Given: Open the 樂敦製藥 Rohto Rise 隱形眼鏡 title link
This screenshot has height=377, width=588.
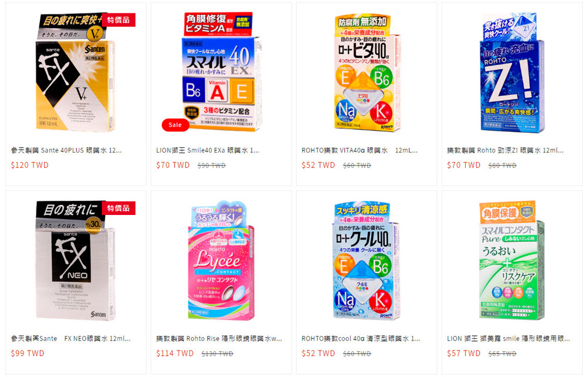Looking at the screenshot, I should 219,338.
